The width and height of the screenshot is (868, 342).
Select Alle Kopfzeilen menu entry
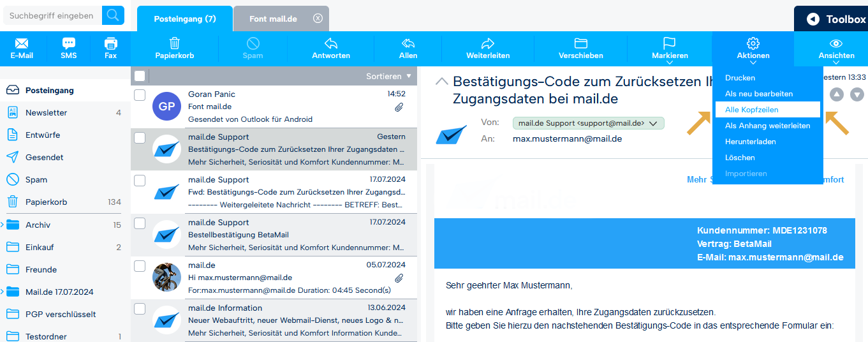coord(768,110)
